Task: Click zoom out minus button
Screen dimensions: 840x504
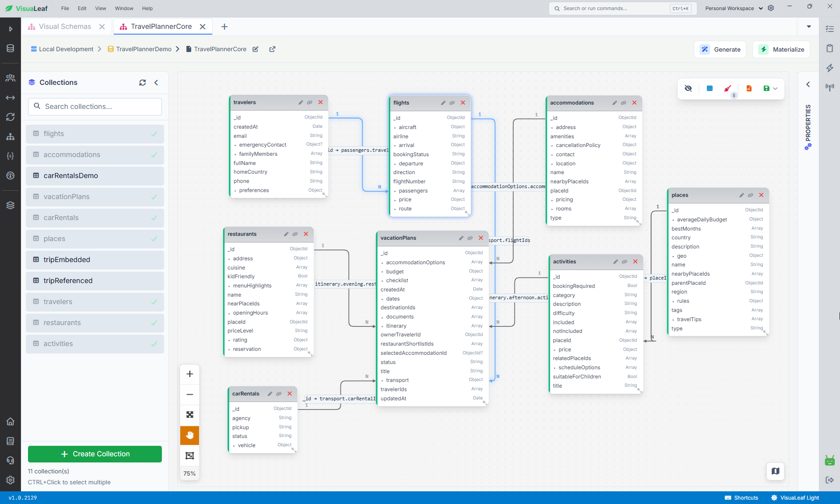Action: [190, 395]
